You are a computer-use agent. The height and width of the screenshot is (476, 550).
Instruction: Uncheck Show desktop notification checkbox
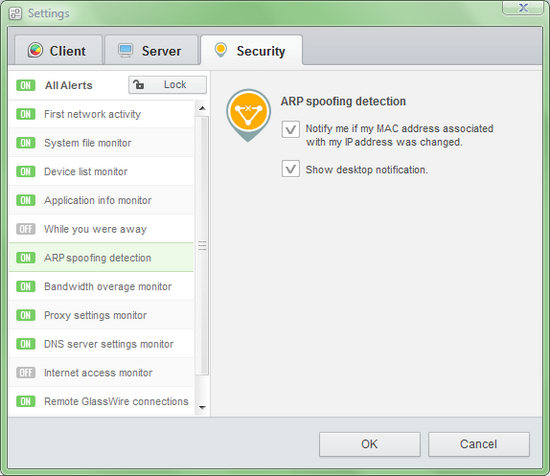tap(290, 169)
